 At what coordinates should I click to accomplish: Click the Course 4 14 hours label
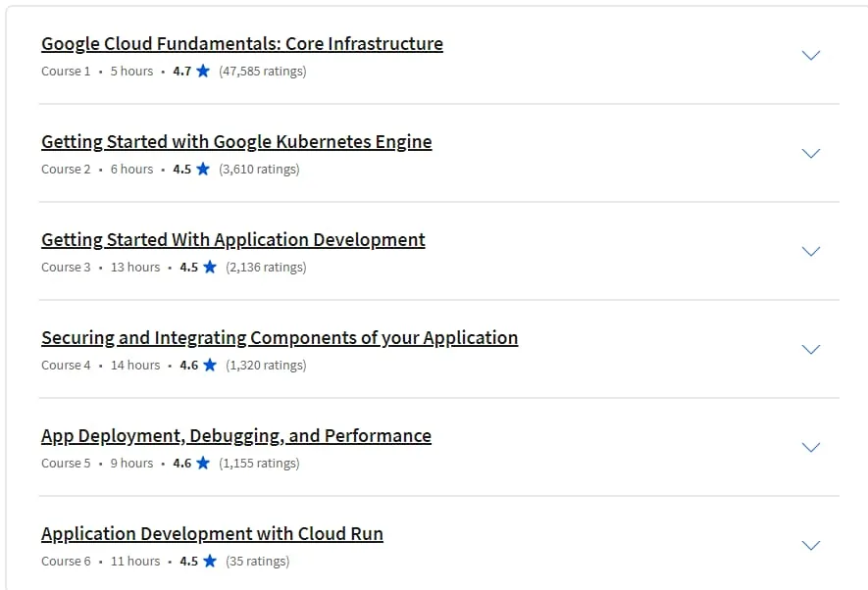(x=135, y=365)
